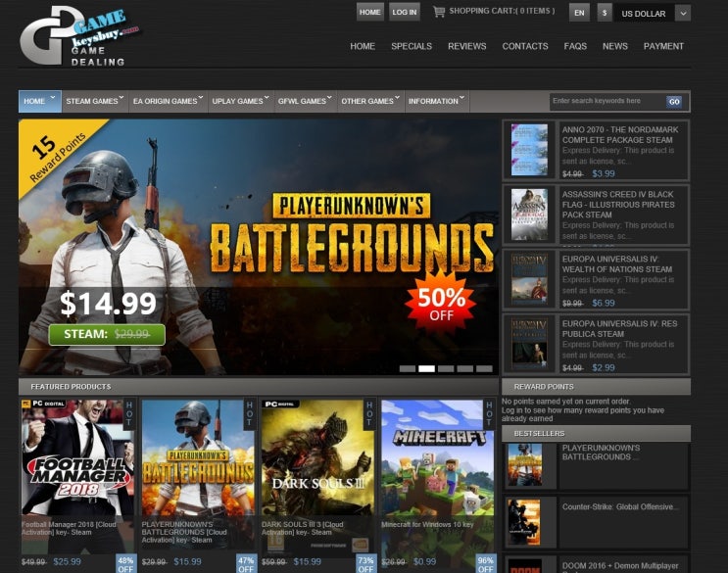Open the Counter-Strike bestseller thumbnail
Image resolution: width=728 pixels, height=573 pixels.
[524, 522]
